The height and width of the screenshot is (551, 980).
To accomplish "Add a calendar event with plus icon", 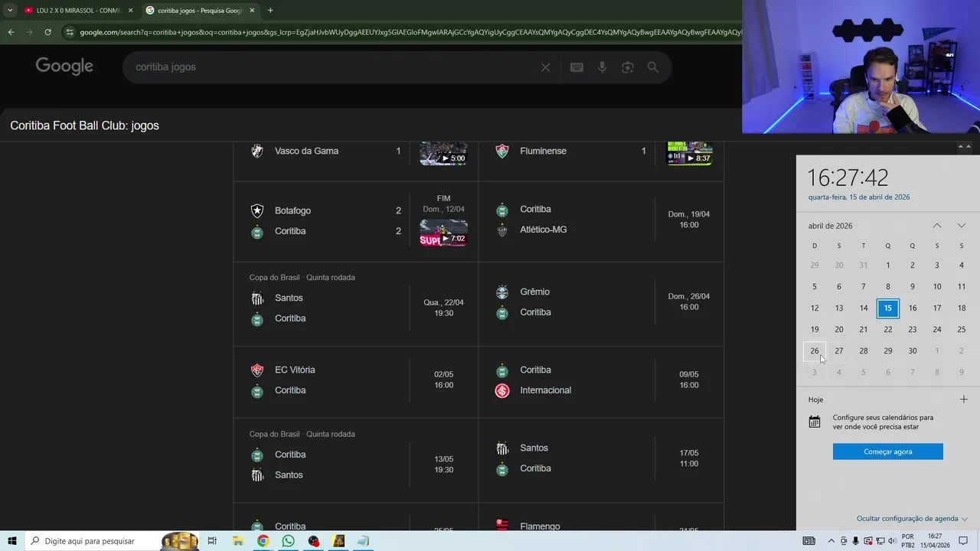I will [x=964, y=399].
